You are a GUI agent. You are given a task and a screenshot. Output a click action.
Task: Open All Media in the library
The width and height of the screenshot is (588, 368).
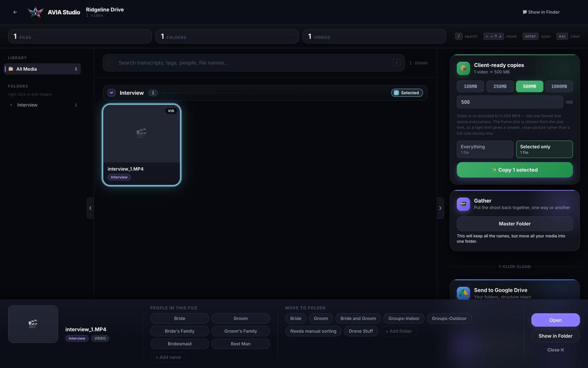[42, 69]
